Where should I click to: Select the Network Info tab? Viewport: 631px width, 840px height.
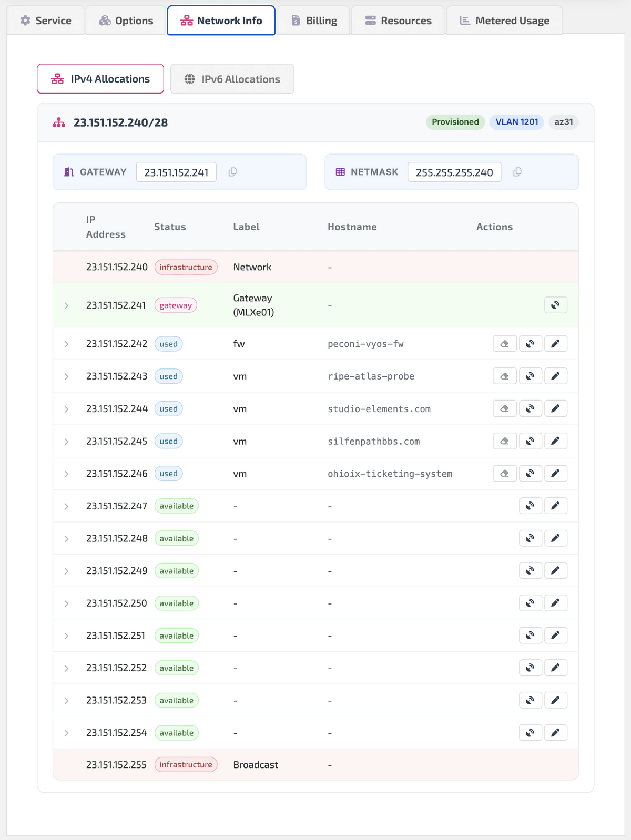(221, 21)
